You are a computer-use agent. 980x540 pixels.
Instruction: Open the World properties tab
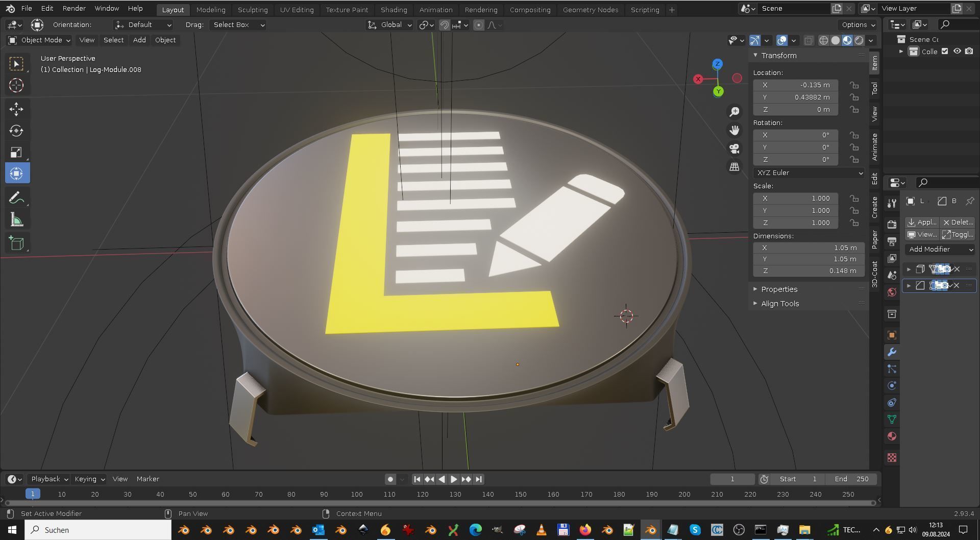892,292
